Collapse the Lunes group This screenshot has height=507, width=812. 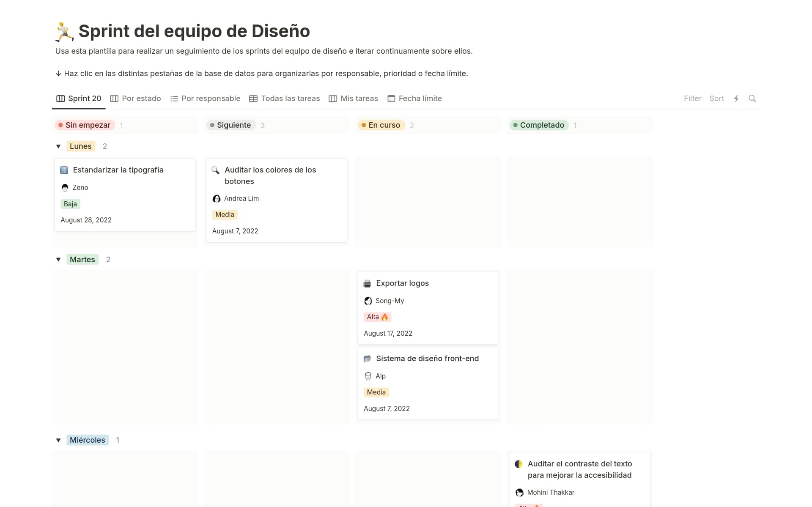[x=58, y=146]
